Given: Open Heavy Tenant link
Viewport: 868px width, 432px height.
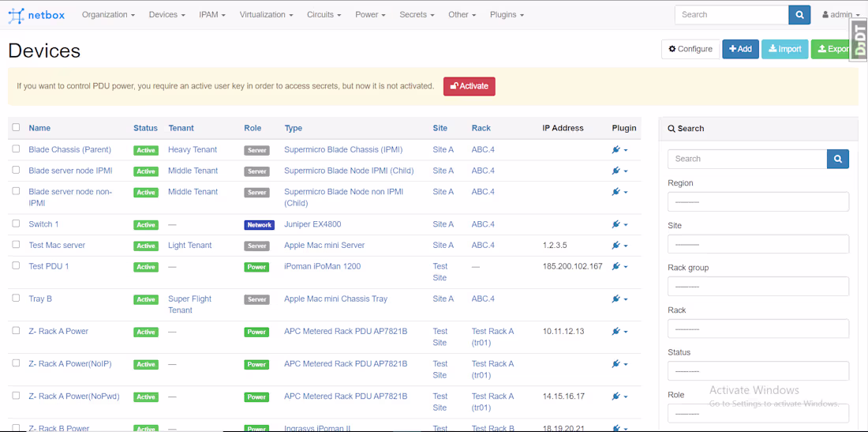Looking at the screenshot, I should tap(193, 149).
